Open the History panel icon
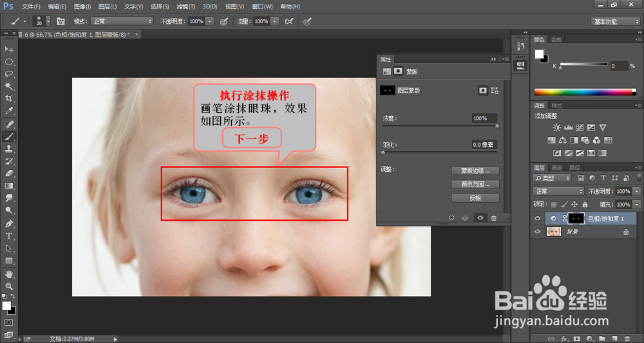644x343 pixels. pos(521,46)
